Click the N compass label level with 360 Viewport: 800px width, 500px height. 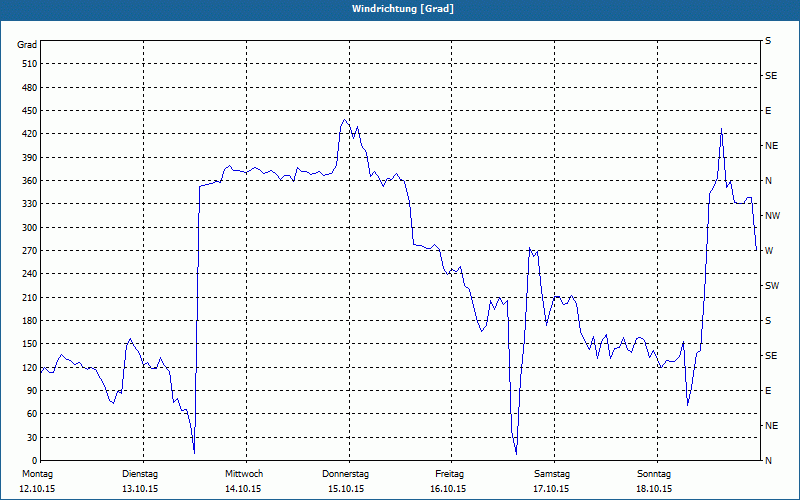click(x=769, y=181)
